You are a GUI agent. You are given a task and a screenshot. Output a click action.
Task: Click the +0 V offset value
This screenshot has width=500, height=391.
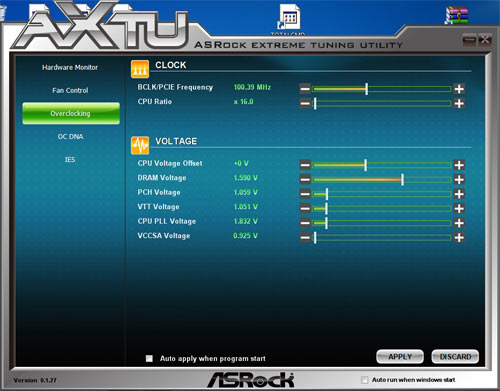(241, 163)
